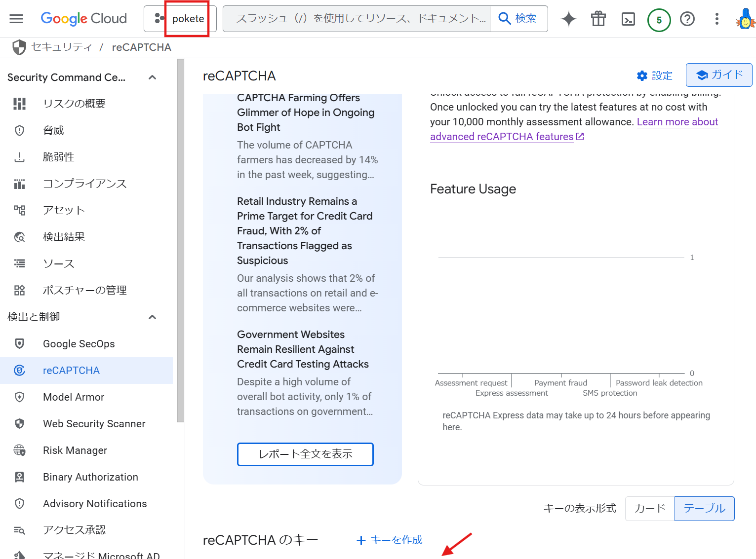Viewport: 756px width, 559px height.
Task: Click キーを作成 to create key
Action: [390, 540]
